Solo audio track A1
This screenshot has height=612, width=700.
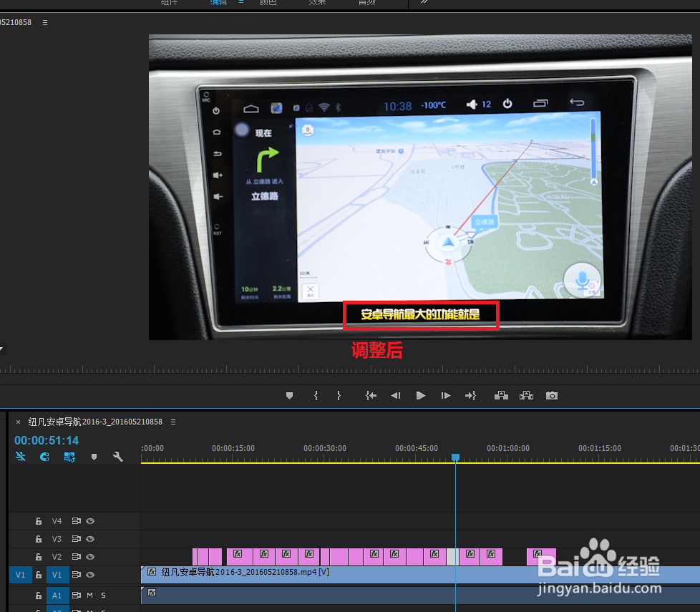104,595
